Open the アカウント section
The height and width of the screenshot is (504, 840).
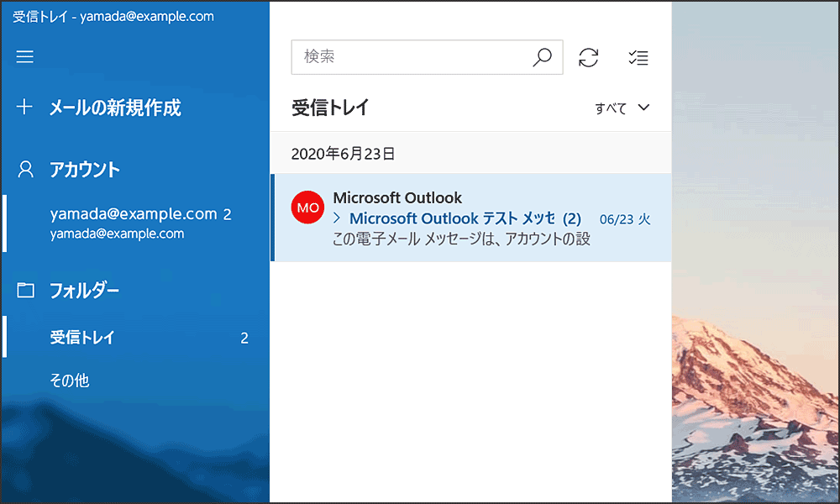tap(85, 170)
